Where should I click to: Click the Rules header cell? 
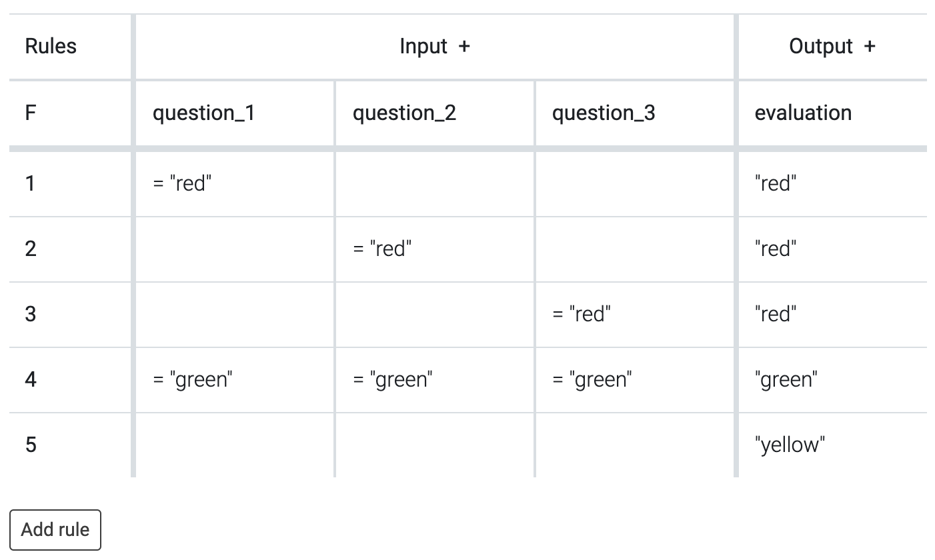(50, 46)
